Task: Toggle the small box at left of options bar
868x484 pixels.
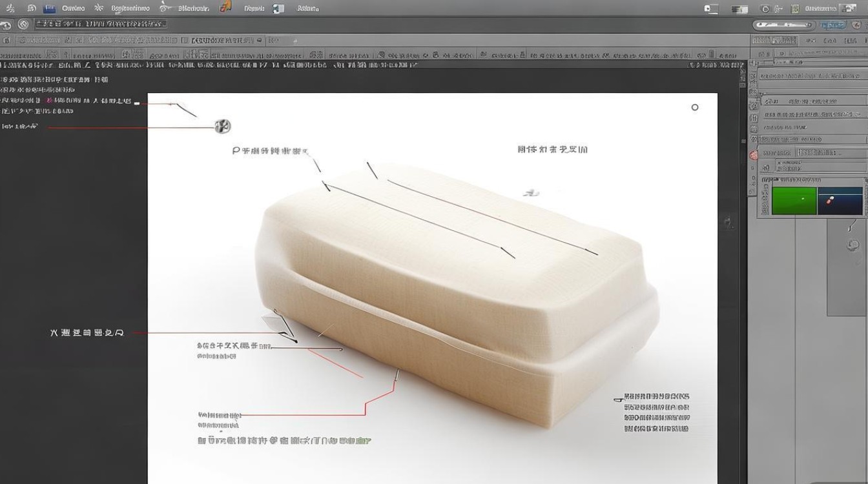Action: click(x=6, y=40)
